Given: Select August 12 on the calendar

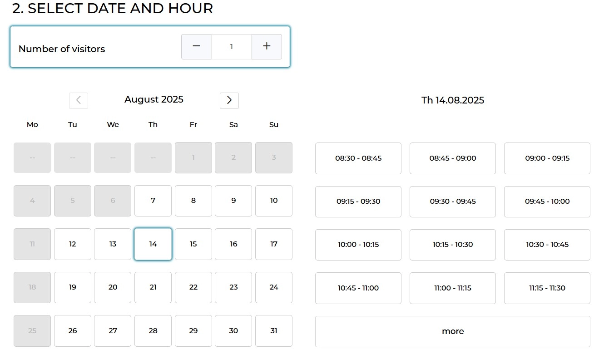Looking at the screenshot, I should pos(73,244).
